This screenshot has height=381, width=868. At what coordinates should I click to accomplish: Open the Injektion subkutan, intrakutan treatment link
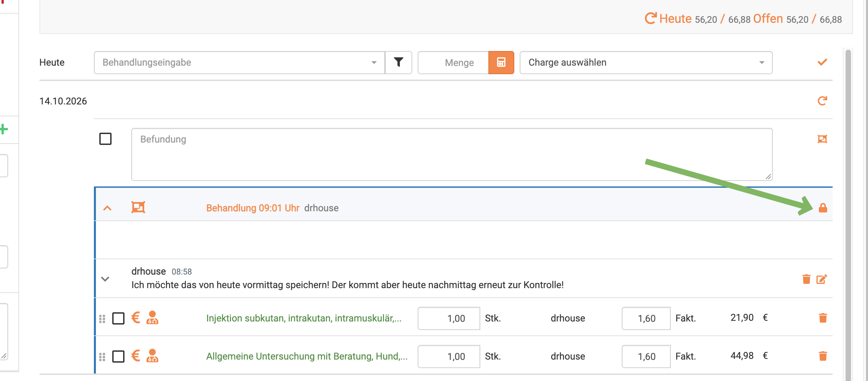(x=304, y=318)
